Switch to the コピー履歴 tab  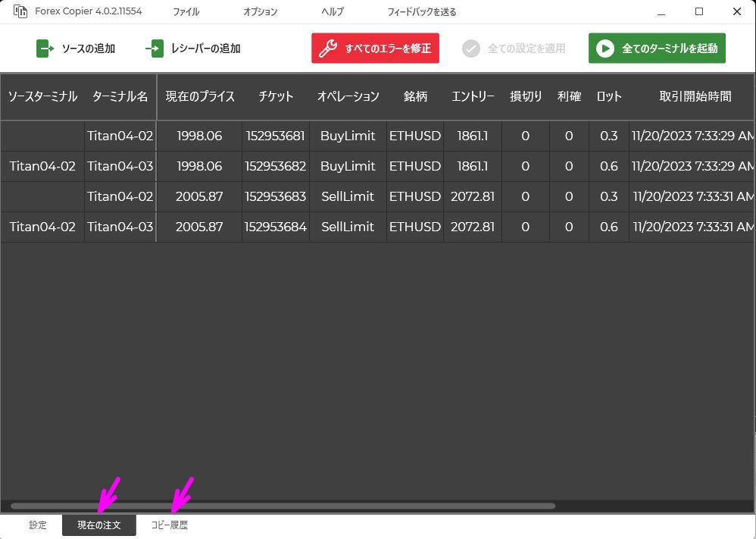(x=170, y=524)
